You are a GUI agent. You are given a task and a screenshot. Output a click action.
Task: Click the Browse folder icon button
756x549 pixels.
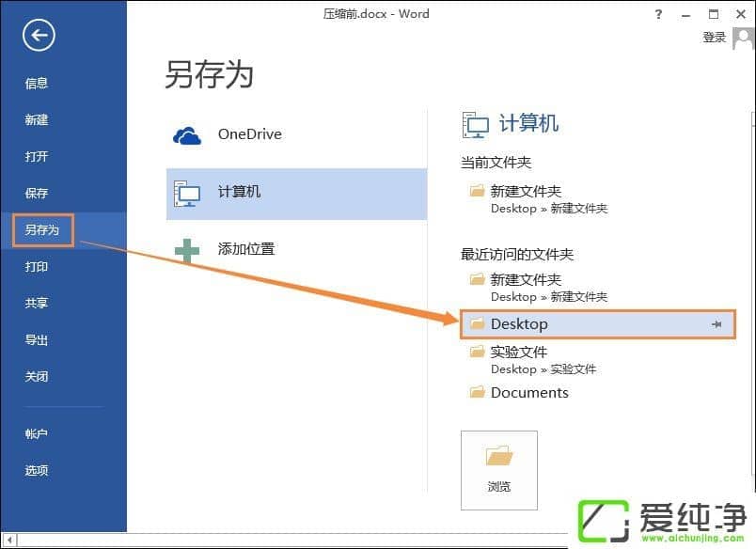point(498,469)
